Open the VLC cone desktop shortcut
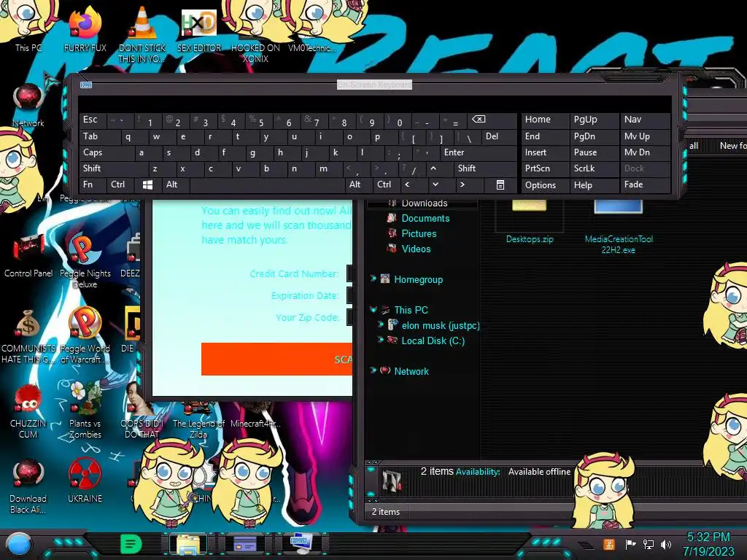This screenshot has width=747, height=560. pos(142,34)
